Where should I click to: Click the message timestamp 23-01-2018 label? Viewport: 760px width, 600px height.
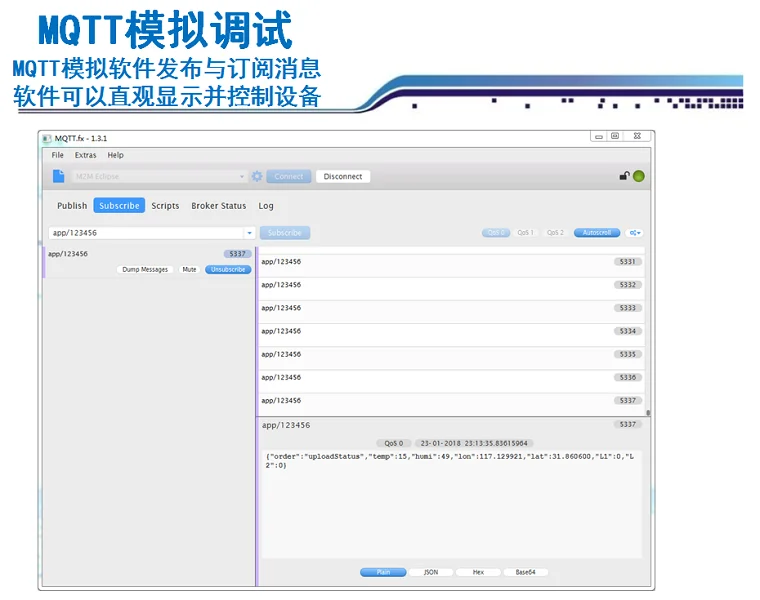(474, 443)
